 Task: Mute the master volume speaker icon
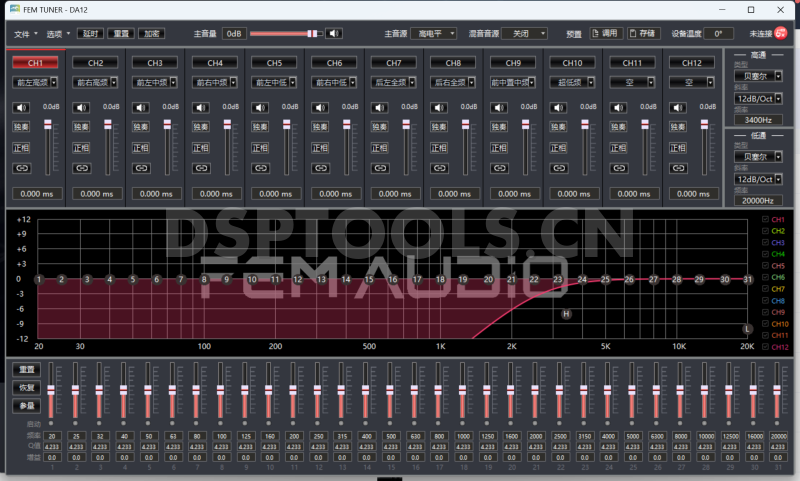click(x=333, y=33)
